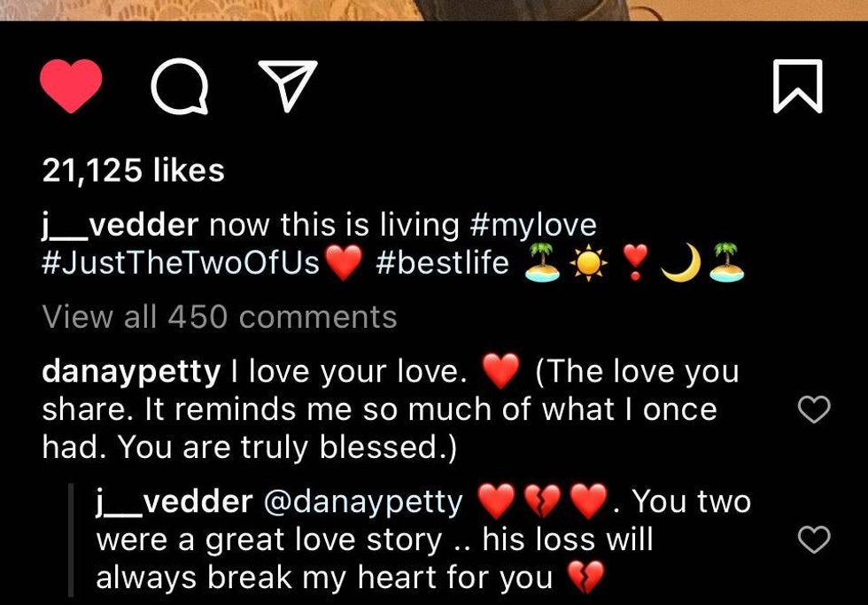
Task: Tap the @danaypetty mention in reply
Action: (363, 502)
